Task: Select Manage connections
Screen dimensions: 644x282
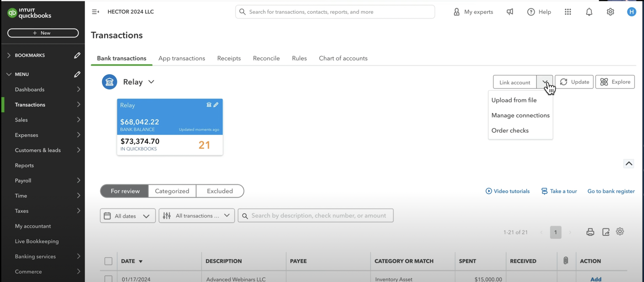Action: pos(521,115)
